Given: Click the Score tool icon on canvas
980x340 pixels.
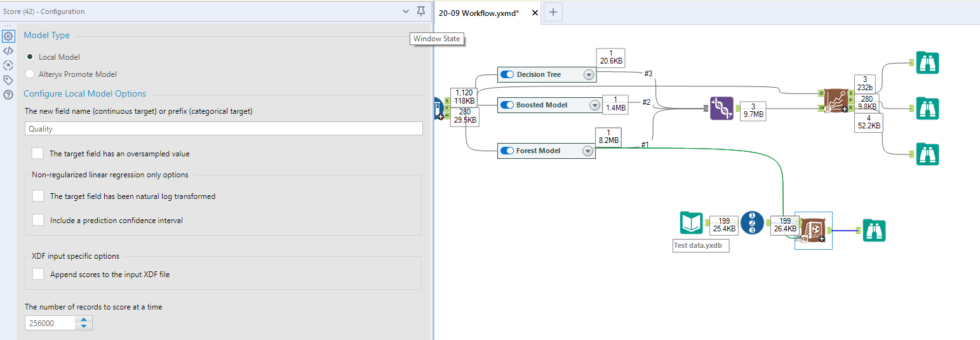Looking at the screenshot, I should click(812, 230).
